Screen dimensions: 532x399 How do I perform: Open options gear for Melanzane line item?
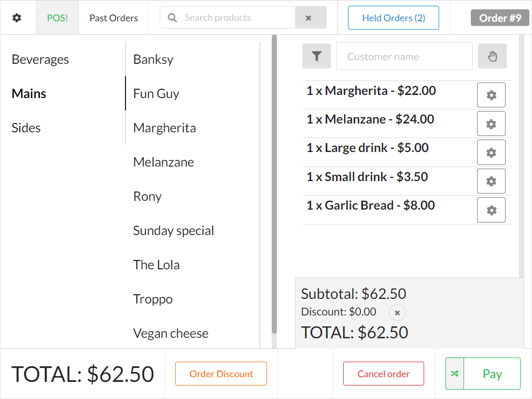click(x=491, y=123)
